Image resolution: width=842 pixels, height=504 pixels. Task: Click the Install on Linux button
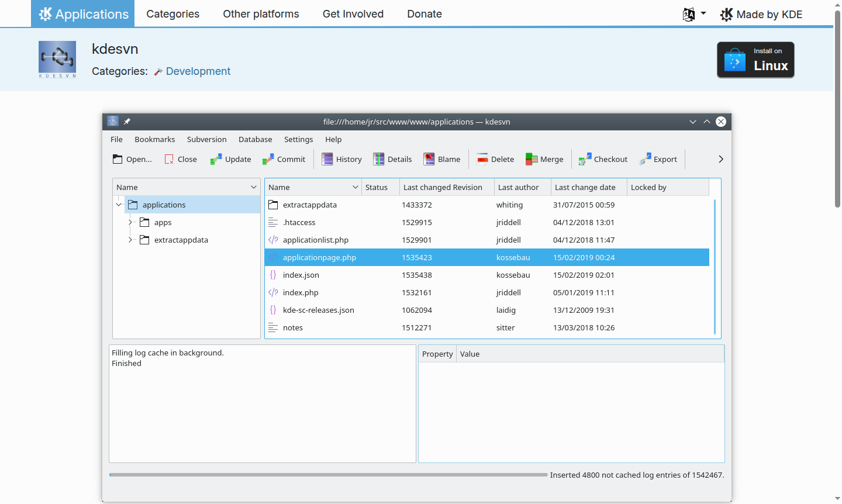pos(755,59)
